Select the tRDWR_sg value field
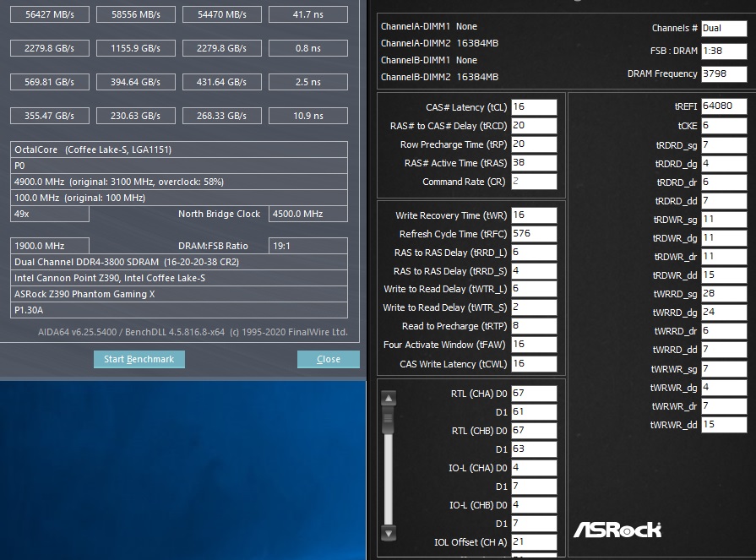This screenshot has height=560, width=756. pos(724,220)
